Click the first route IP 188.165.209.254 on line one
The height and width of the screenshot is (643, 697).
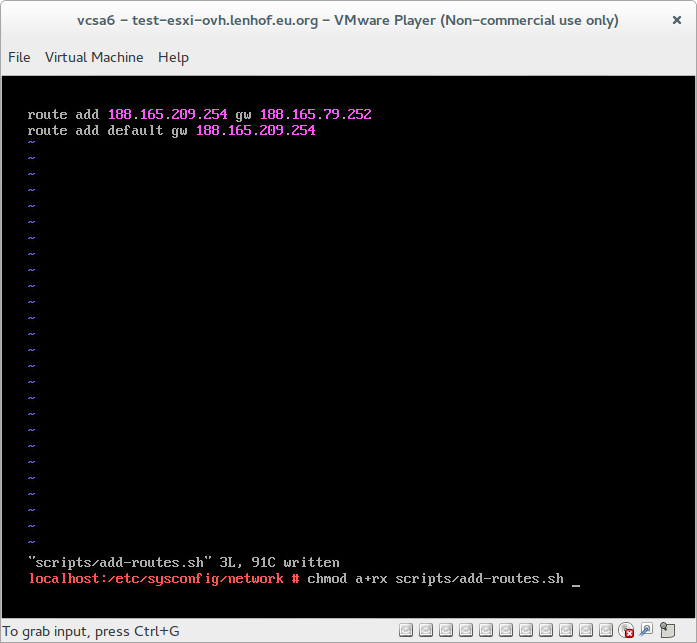(x=168, y=115)
